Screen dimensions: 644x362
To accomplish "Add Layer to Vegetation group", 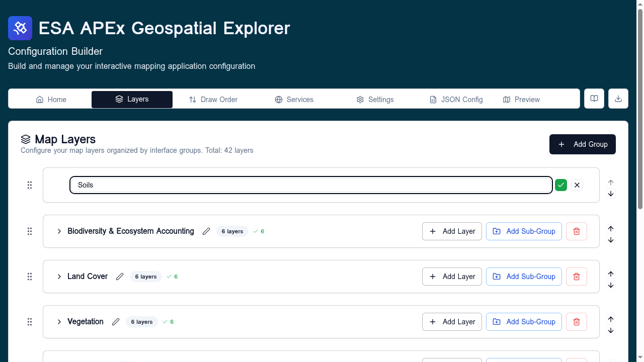I will pos(452,322).
